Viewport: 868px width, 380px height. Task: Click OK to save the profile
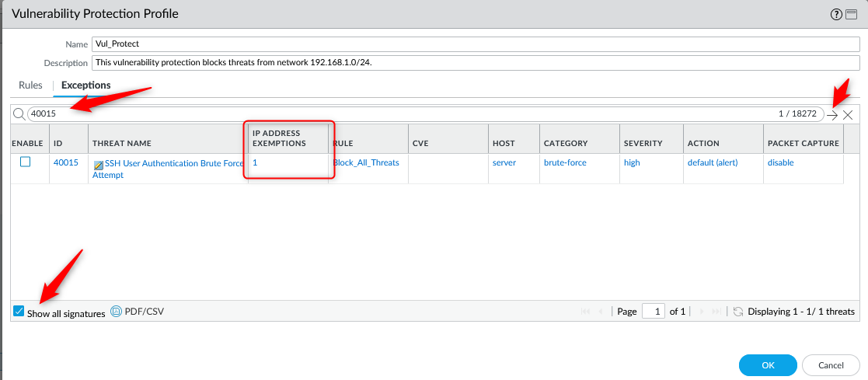(x=767, y=365)
